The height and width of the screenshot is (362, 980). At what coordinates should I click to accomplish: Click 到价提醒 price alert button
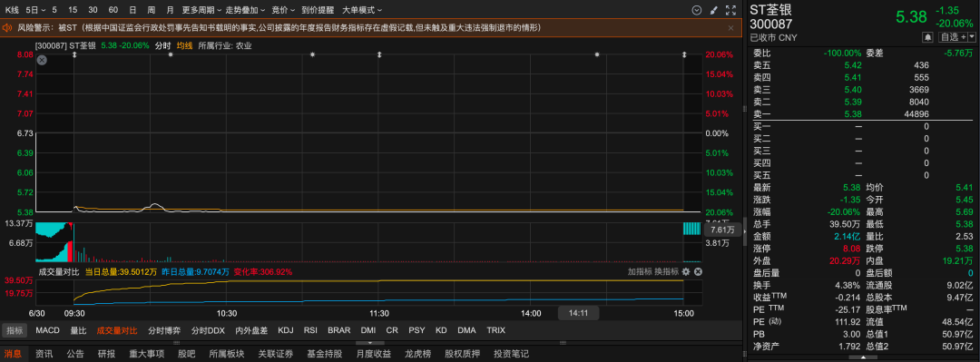coord(318,10)
